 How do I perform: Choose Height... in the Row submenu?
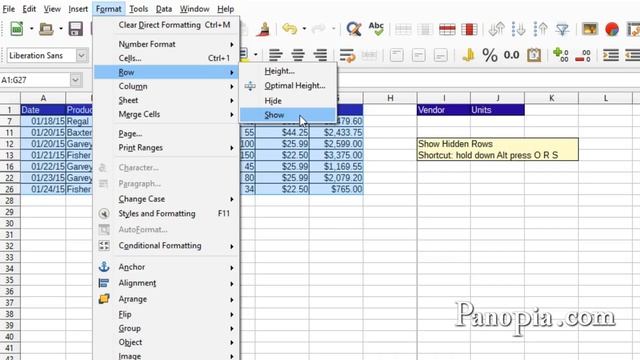pyautogui.click(x=288, y=71)
